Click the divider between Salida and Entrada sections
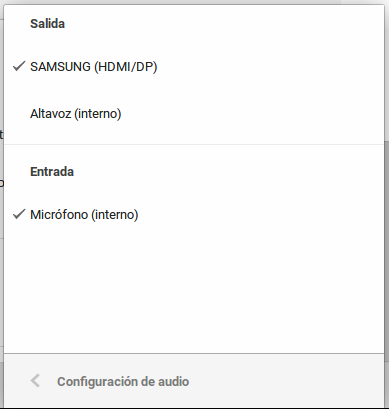The width and height of the screenshot is (389, 409). tap(194, 144)
